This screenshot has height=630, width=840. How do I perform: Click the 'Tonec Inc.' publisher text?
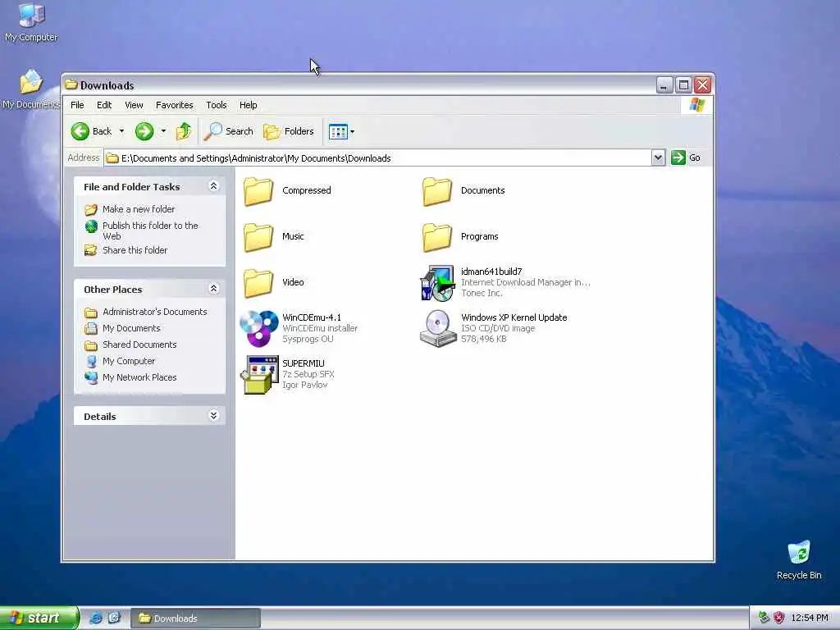tap(482, 293)
